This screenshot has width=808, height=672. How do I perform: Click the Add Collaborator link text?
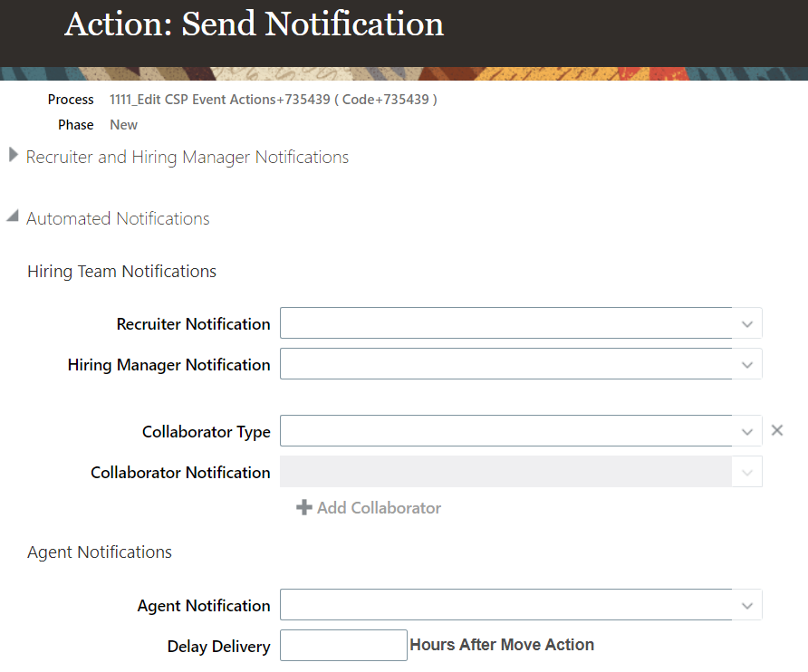pyautogui.click(x=379, y=508)
